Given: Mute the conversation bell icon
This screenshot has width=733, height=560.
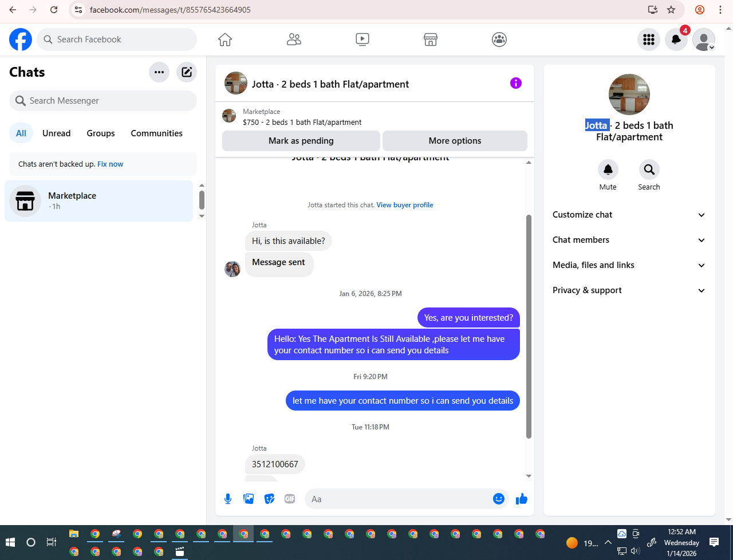Looking at the screenshot, I should [608, 169].
